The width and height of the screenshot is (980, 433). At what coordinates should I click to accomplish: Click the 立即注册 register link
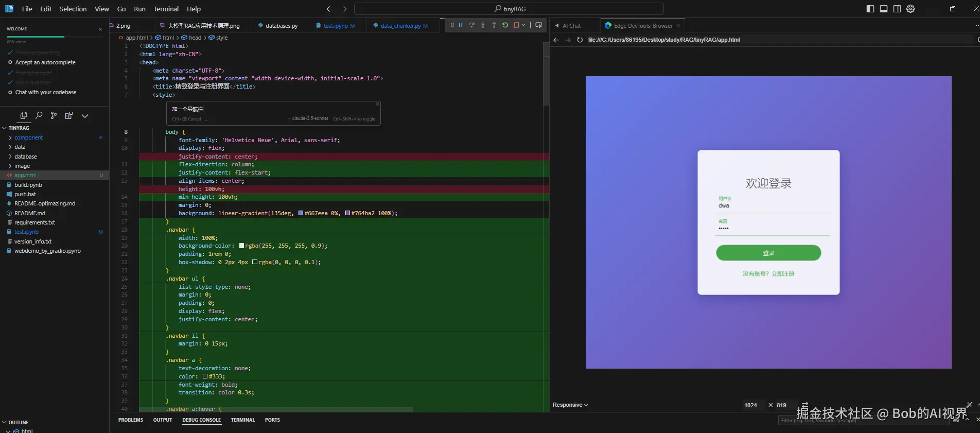point(783,274)
